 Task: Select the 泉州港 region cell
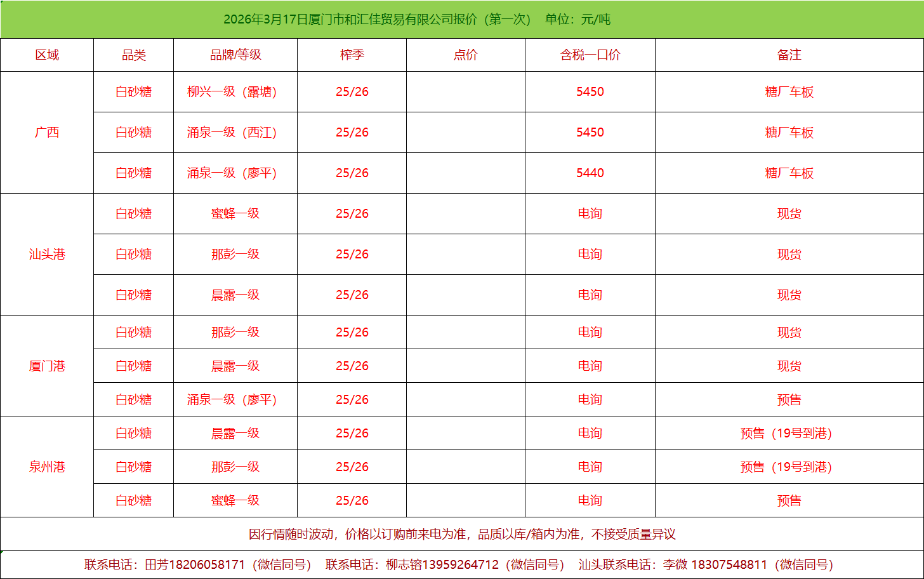pyautogui.click(x=47, y=467)
